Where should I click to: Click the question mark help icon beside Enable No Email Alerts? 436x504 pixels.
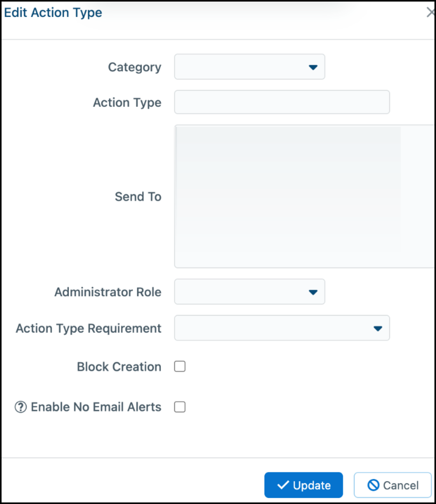point(20,407)
